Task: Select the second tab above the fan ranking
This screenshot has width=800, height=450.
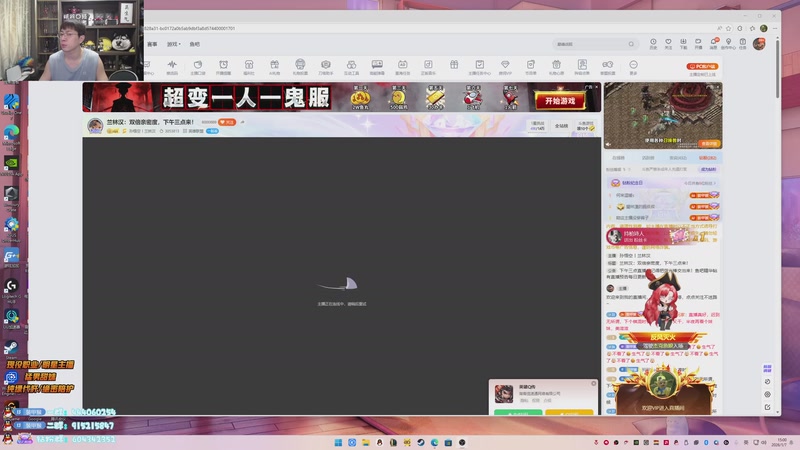Action: 648,158
